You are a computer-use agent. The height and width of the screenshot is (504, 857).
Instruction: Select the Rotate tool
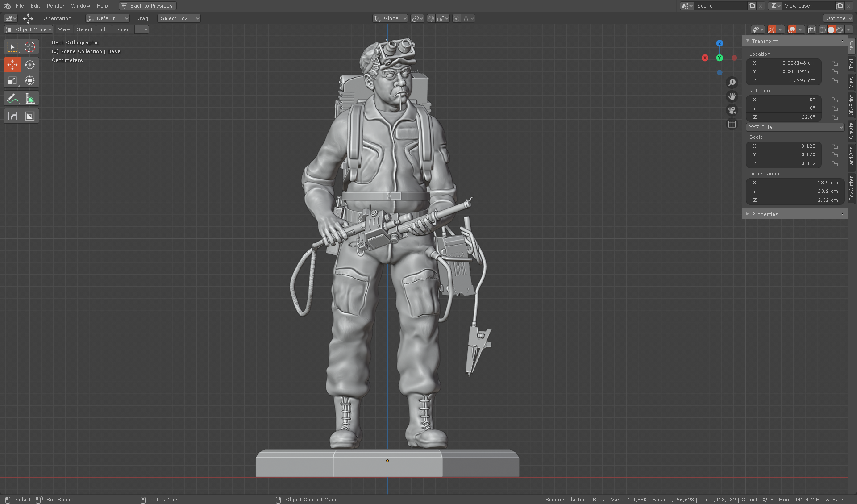point(30,64)
